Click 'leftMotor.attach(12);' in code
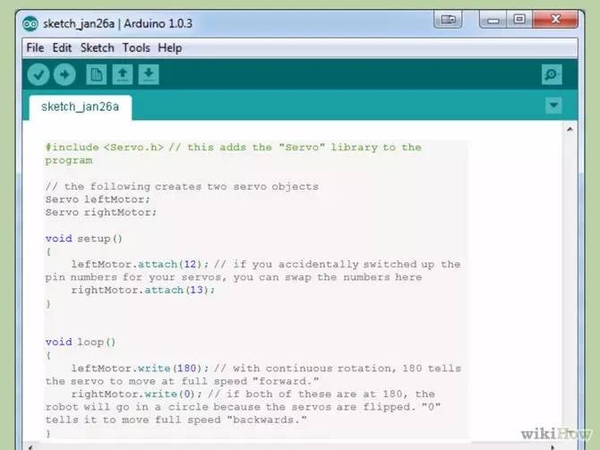Viewport: 600px width, 450px height. click(140, 264)
